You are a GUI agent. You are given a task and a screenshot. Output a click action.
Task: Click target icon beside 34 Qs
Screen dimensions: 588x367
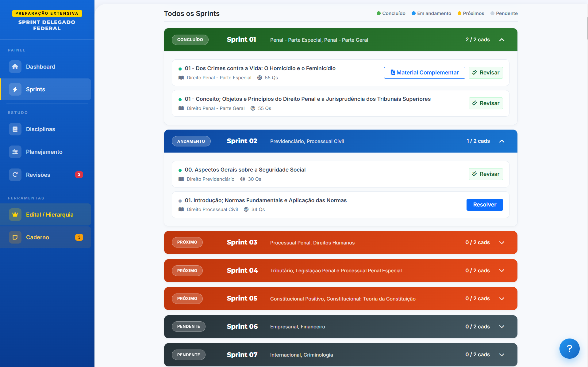[x=246, y=210]
